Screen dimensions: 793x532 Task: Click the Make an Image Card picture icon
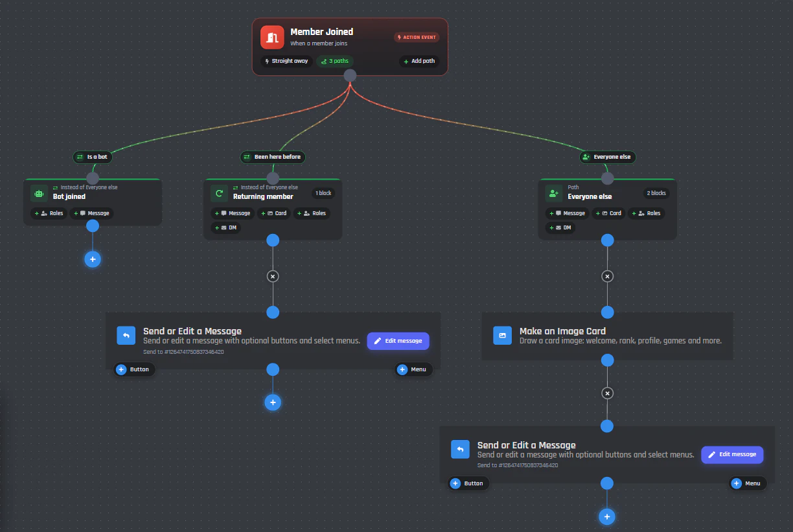tap(502, 336)
